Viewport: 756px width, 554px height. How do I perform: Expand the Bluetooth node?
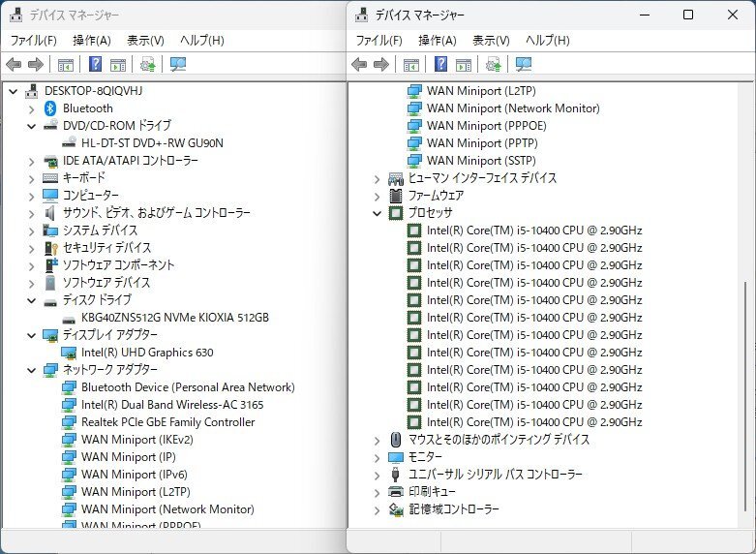(x=31, y=109)
